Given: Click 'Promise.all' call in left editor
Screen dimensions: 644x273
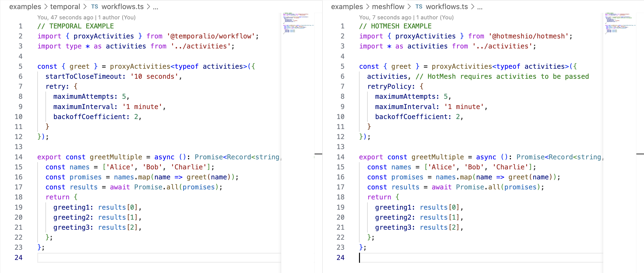Looking at the screenshot, I should tap(156, 187).
